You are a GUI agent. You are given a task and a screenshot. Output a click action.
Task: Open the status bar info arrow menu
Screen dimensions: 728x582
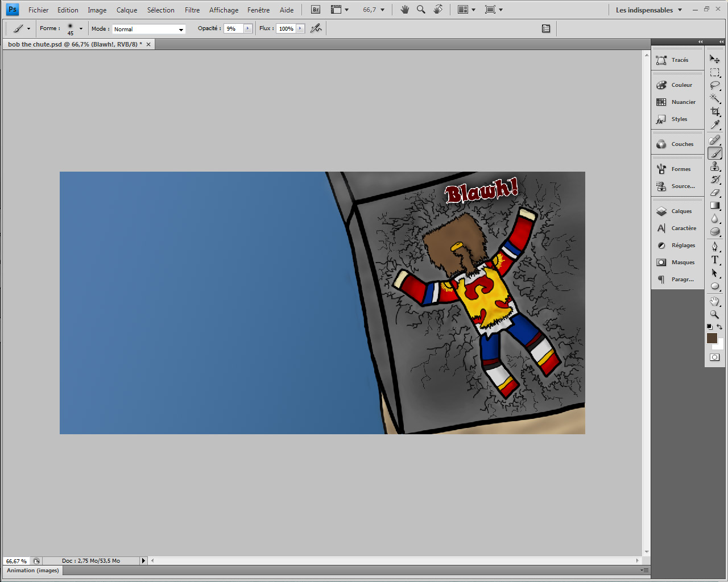point(143,560)
